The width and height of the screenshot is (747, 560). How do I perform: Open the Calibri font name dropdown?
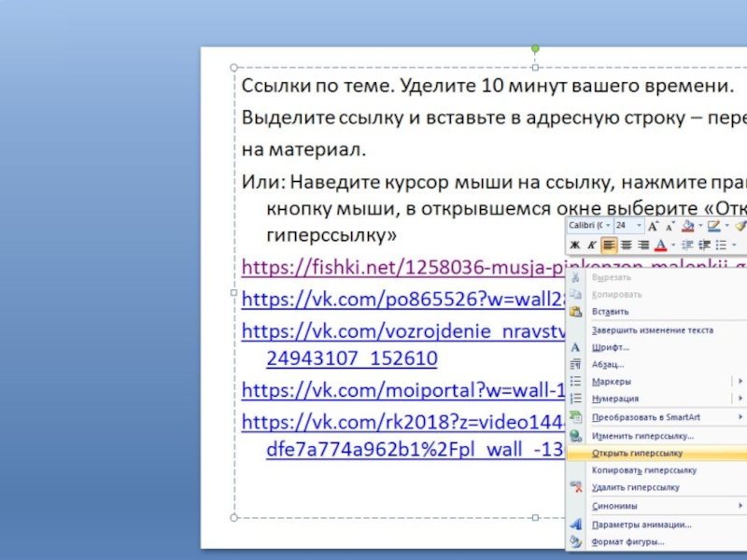tap(608, 226)
